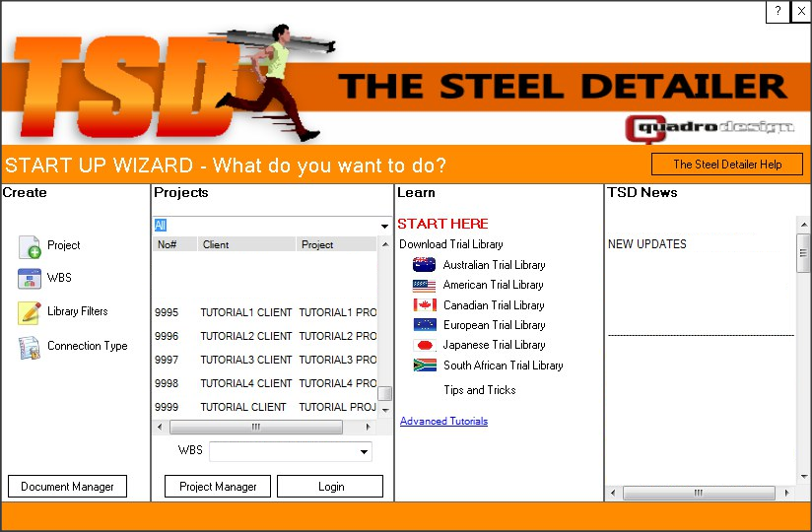This screenshot has width=812, height=532.
Task: Open the Library Filters pencil icon
Action: (x=30, y=312)
